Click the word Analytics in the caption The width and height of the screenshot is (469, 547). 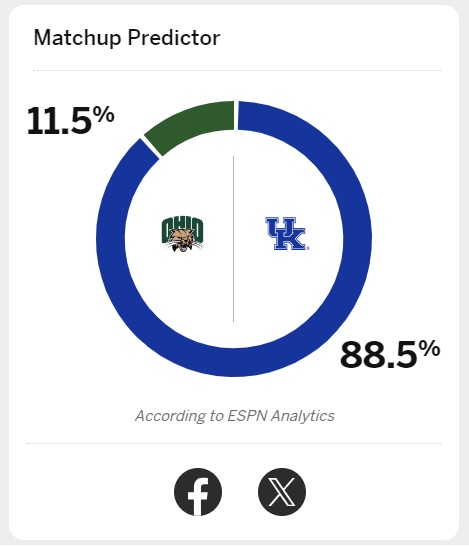point(303,416)
